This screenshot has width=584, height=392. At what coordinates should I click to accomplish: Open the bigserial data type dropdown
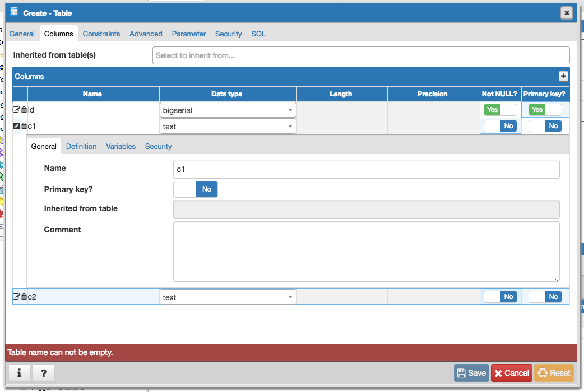coord(228,110)
